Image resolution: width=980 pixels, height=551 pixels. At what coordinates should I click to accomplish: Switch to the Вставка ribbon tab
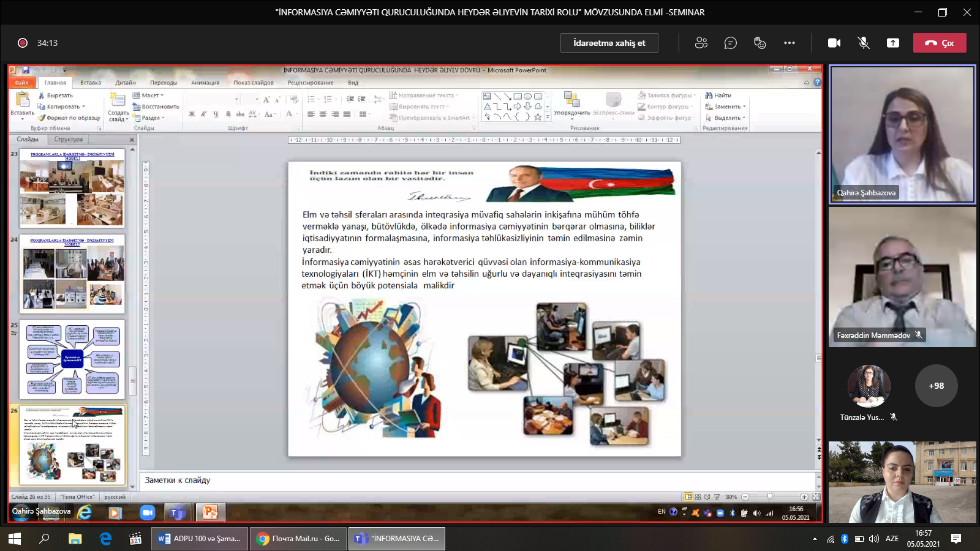click(91, 83)
